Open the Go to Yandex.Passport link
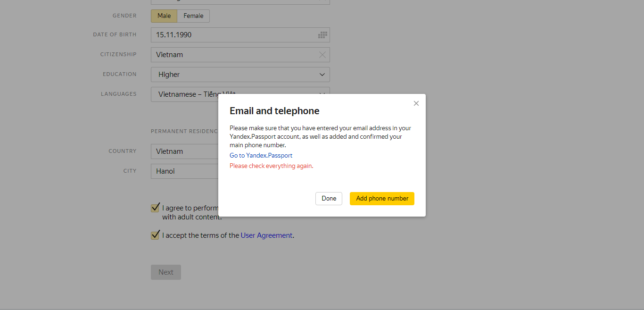 point(261,155)
